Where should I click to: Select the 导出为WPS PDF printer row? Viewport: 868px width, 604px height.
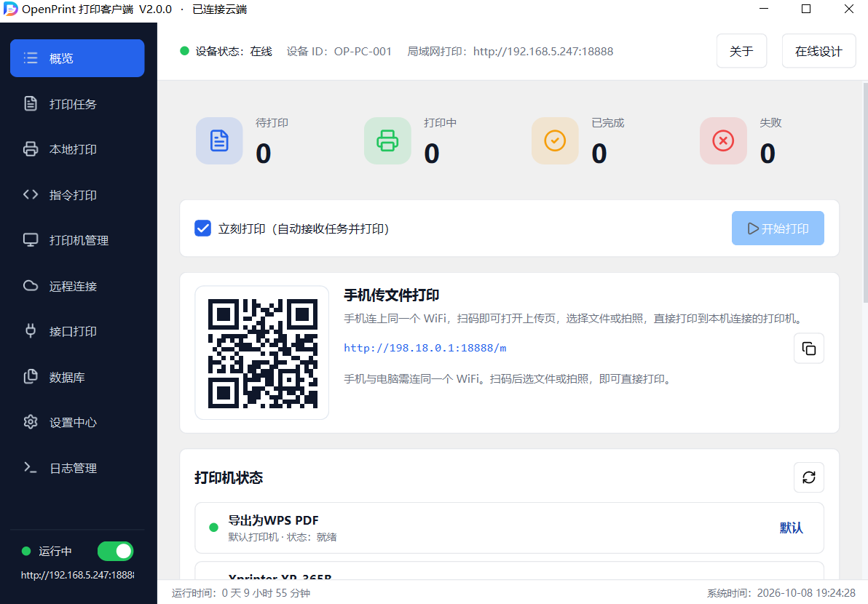click(509, 528)
